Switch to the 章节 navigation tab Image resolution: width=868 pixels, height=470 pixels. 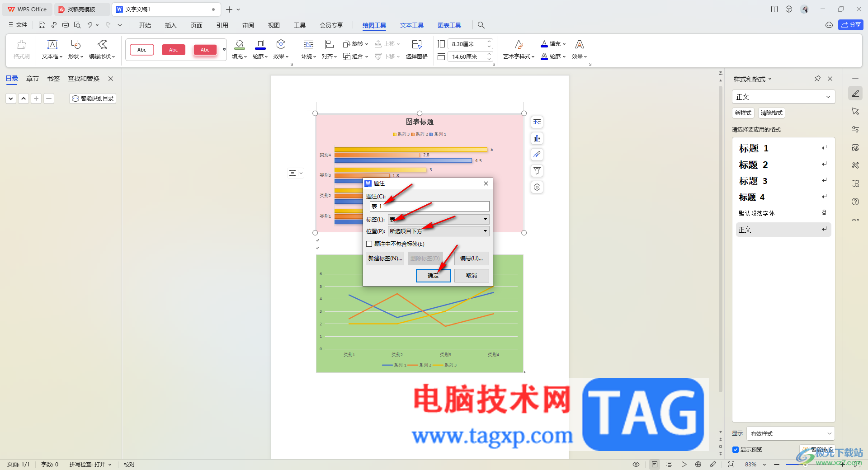[33, 79]
